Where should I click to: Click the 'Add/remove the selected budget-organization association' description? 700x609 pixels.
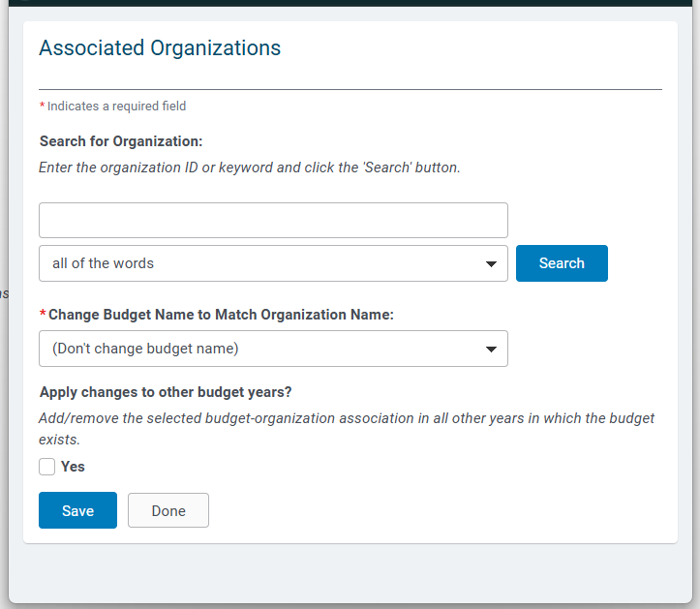coord(347,429)
